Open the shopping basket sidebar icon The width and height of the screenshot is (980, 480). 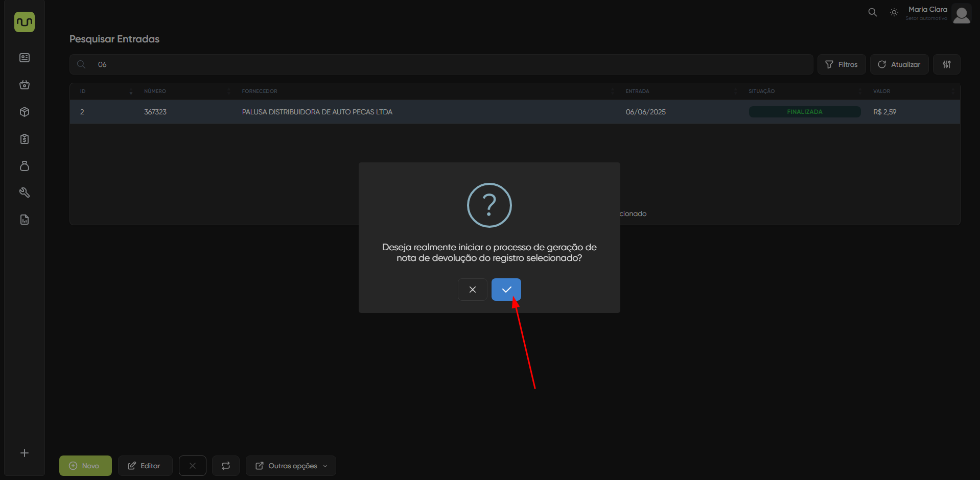tap(25, 85)
